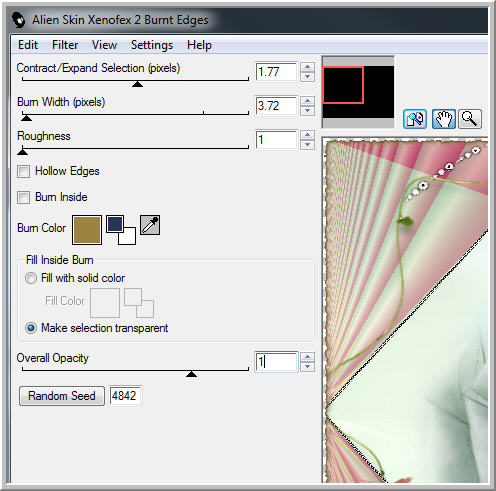The width and height of the screenshot is (496, 491).
Task: Select the hand pan tool
Action: tap(444, 119)
